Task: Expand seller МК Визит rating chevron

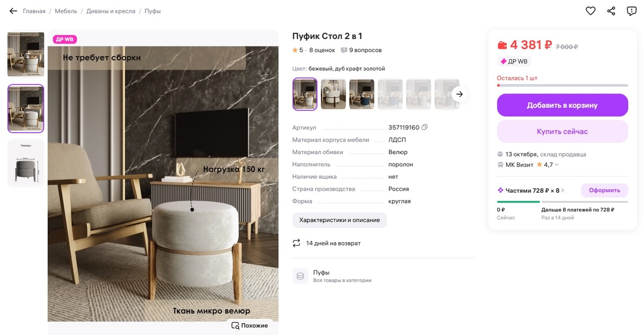Action: tap(557, 165)
